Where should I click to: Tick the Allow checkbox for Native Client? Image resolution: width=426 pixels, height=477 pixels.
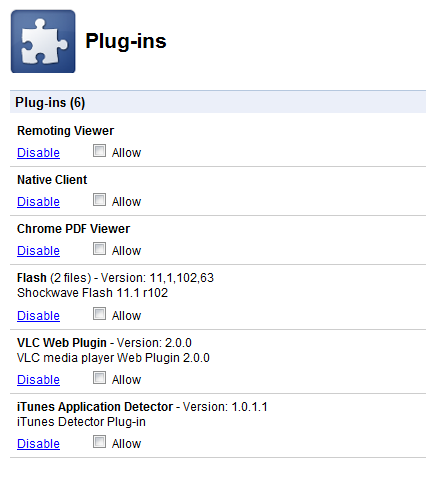(x=99, y=200)
